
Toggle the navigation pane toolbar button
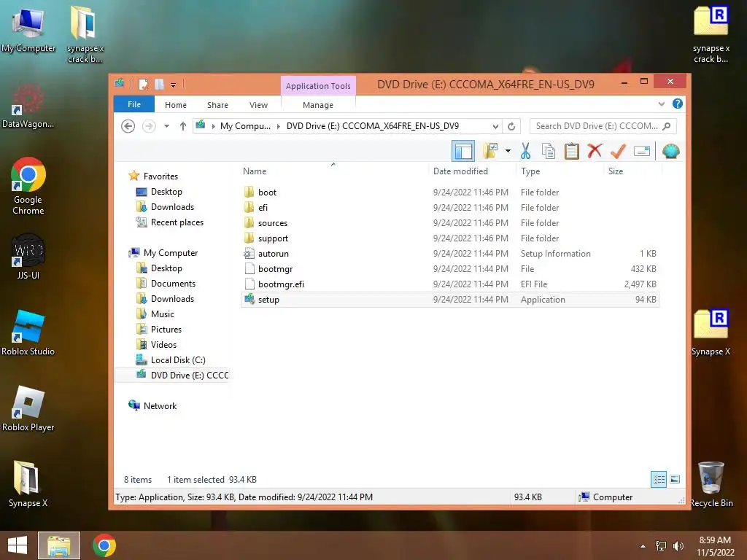pos(462,152)
